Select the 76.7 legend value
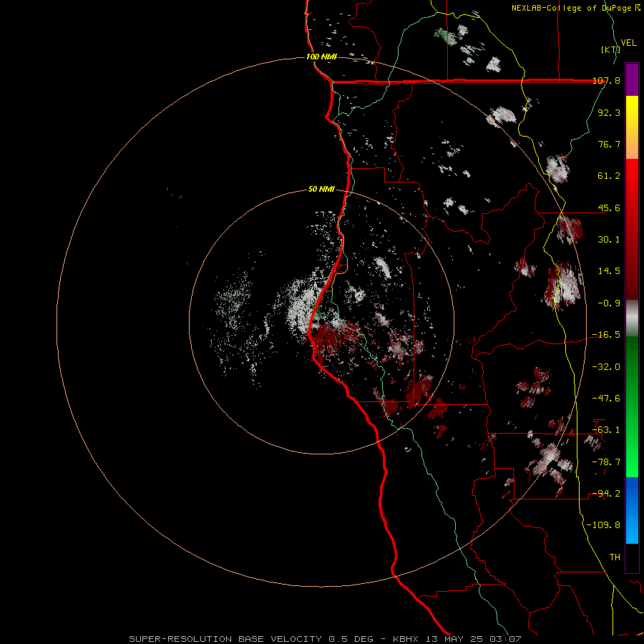 click(x=609, y=144)
